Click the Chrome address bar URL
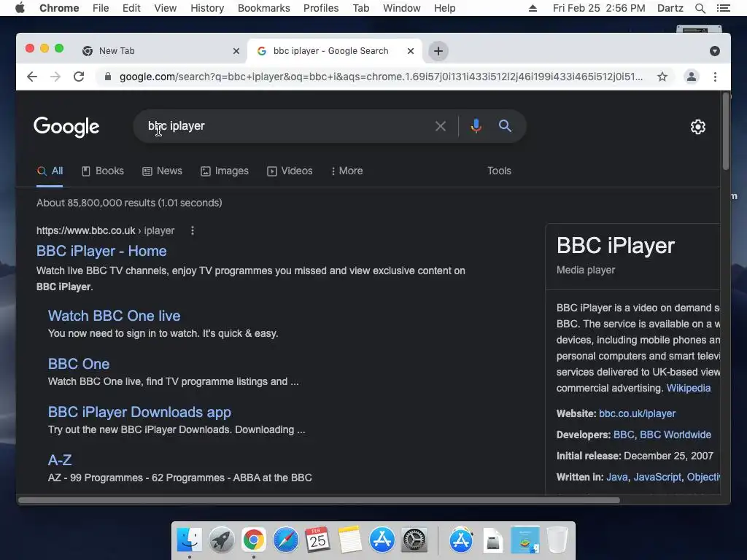The image size is (747, 560). tap(381, 77)
